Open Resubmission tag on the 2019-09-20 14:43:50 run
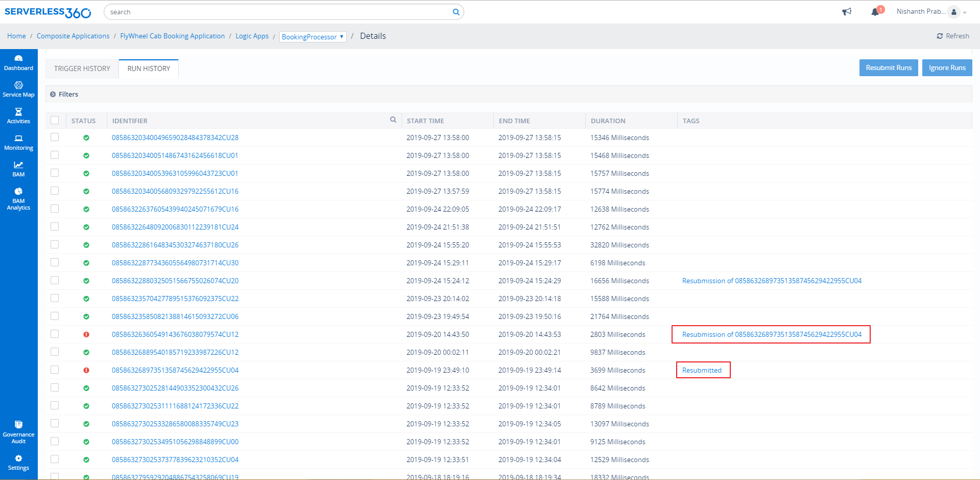Image resolution: width=980 pixels, height=480 pixels. pyautogui.click(x=772, y=334)
